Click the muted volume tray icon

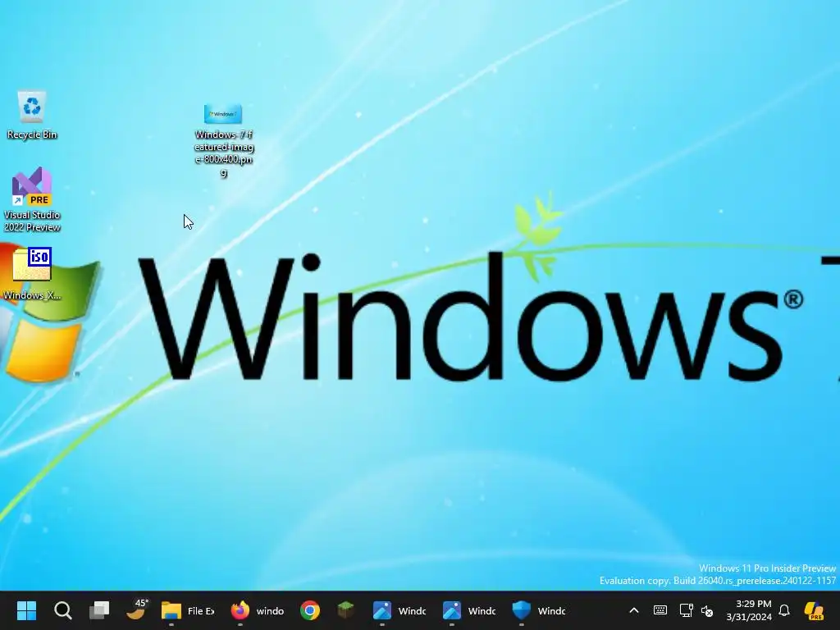pos(707,610)
